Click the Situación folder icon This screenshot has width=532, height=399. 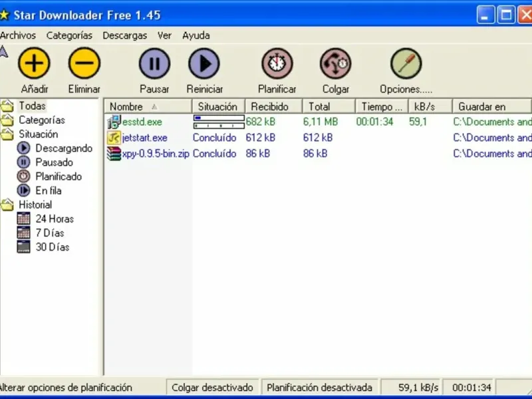[7, 134]
